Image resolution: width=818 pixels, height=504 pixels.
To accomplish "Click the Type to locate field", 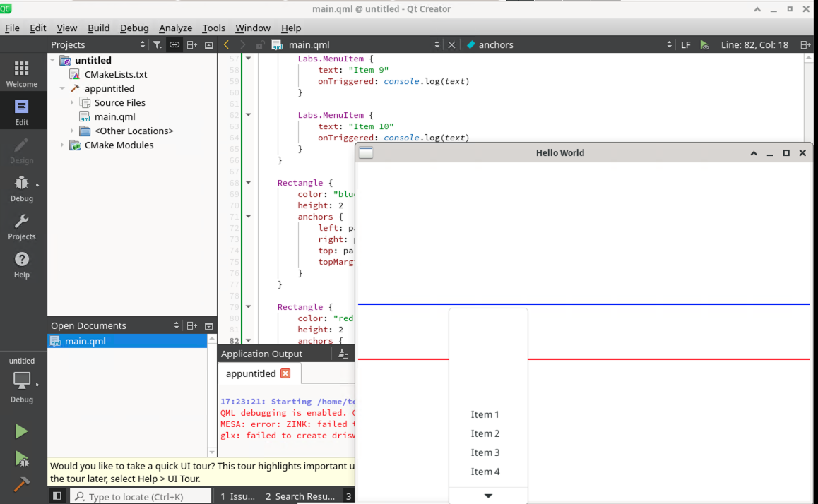I will (x=141, y=496).
